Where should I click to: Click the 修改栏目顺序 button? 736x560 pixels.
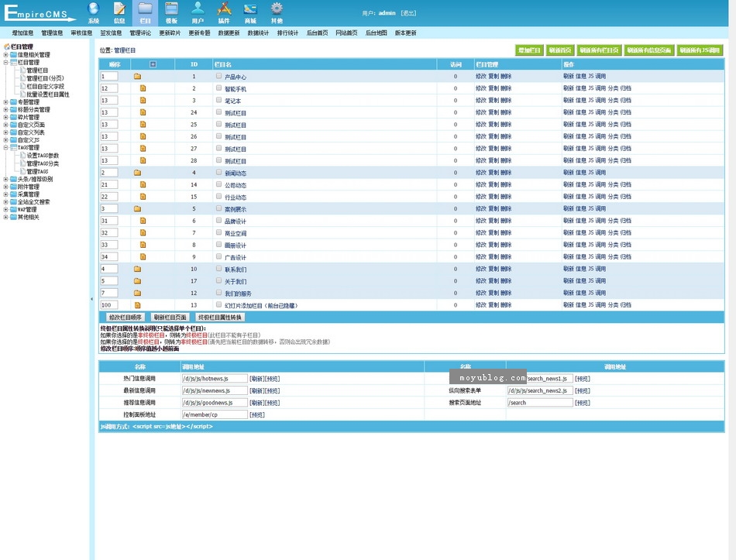pyautogui.click(x=126, y=318)
